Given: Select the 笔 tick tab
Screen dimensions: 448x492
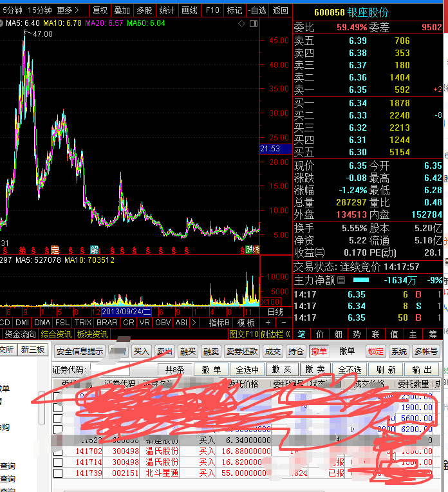Looking at the screenshot, I should [301, 334].
